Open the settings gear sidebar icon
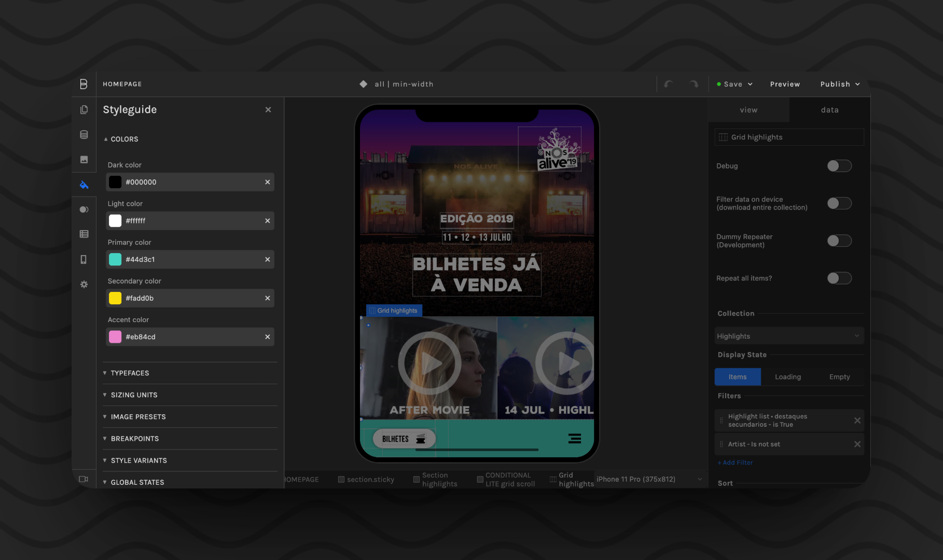Viewport: 943px width, 560px height. pos(84,285)
